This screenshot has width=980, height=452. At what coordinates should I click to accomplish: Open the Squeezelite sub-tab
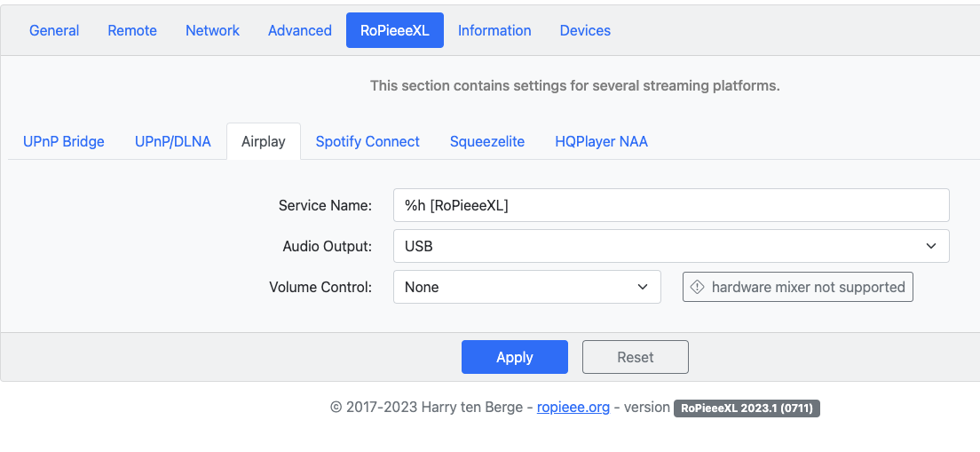[x=487, y=141]
